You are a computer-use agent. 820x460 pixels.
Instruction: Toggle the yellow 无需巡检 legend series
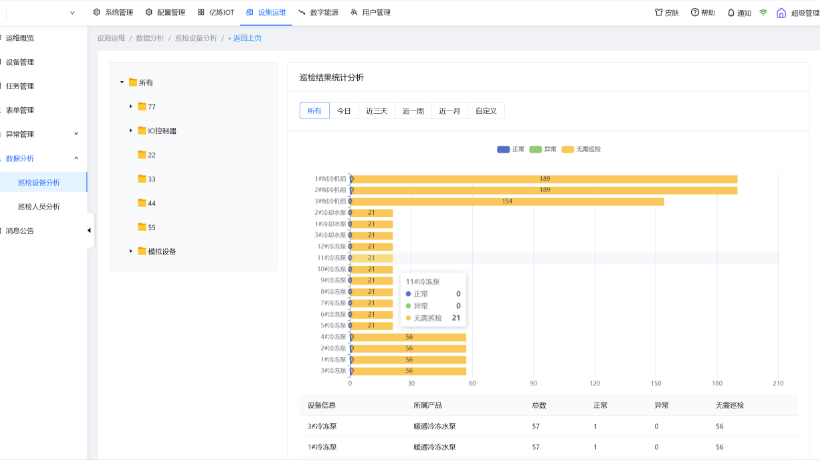coord(581,149)
